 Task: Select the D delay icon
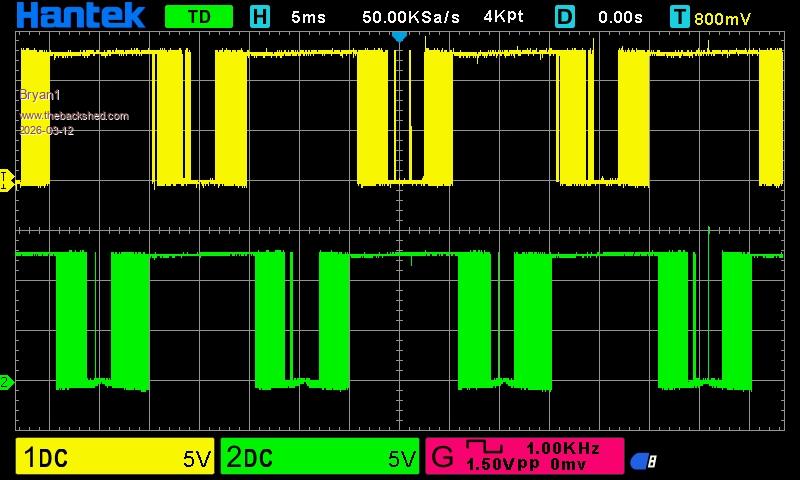[x=565, y=17]
